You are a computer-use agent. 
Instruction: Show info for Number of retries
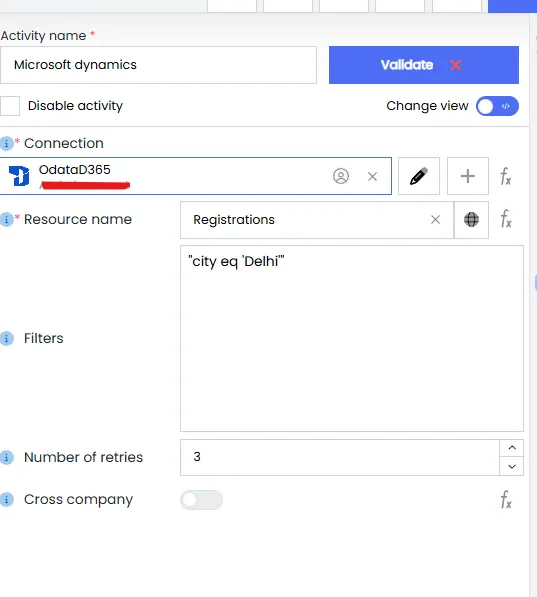pos(6,457)
